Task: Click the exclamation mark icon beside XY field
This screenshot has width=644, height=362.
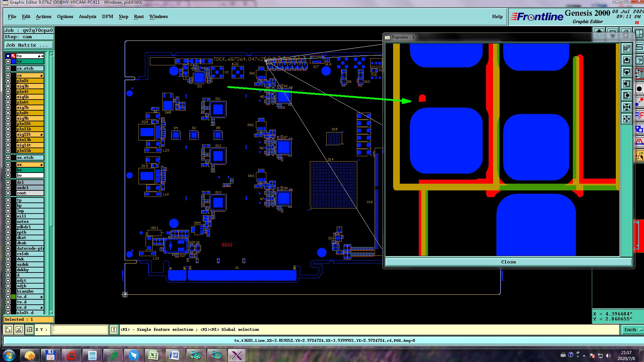Action: click(114, 330)
